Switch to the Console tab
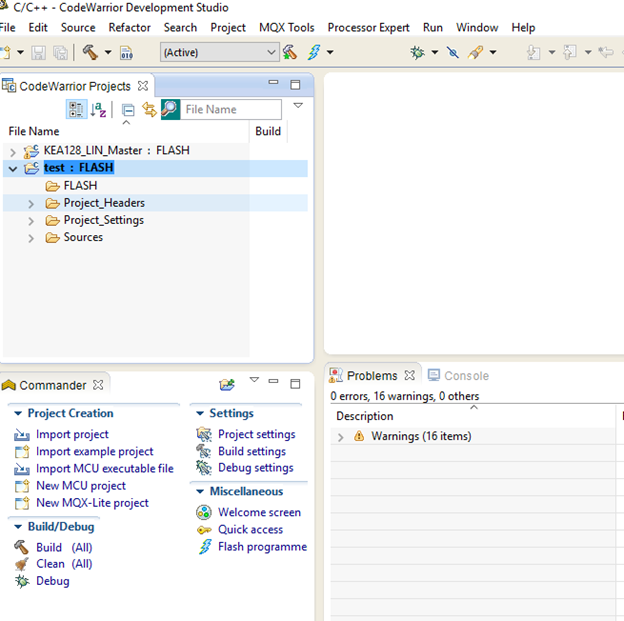 [x=458, y=375]
